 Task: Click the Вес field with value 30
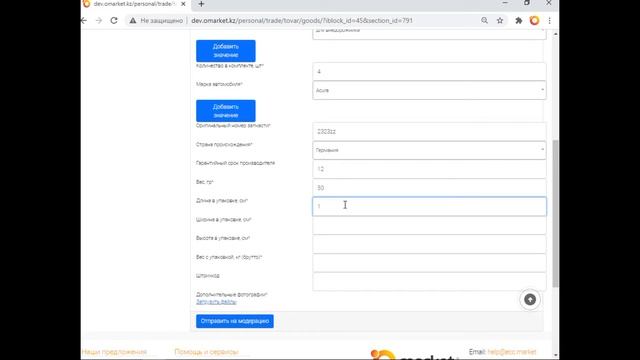[x=429, y=188]
